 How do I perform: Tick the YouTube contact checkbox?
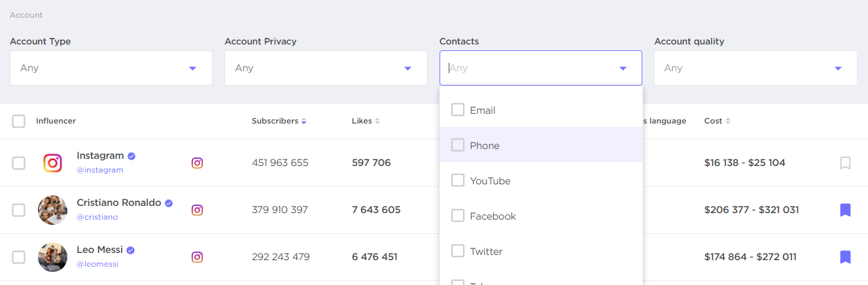(x=458, y=180)
